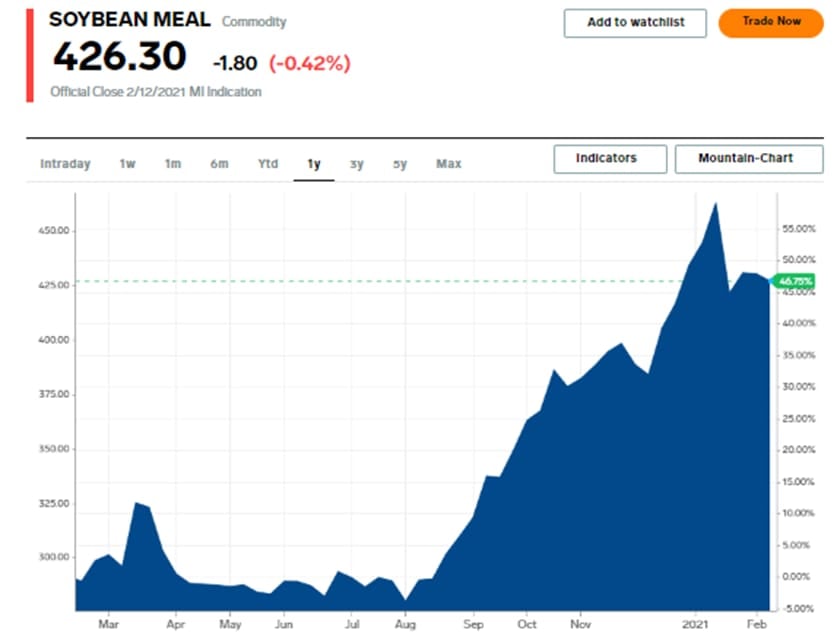Expand the Mountain-Chart type selector
Viewport: 837px width, 640px height.
[748, 159]
